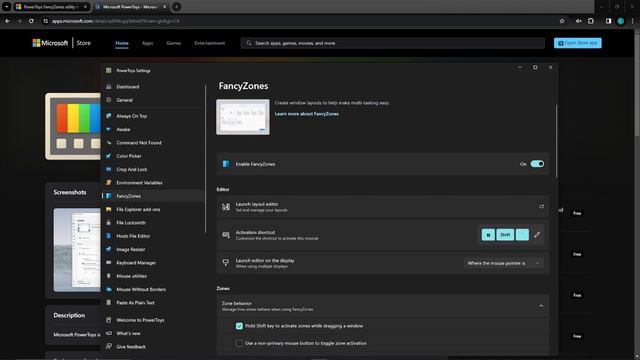This screenshot has height=360, width=640.
Task: Click the Launch layout editor row
Action: pos(382,207)
